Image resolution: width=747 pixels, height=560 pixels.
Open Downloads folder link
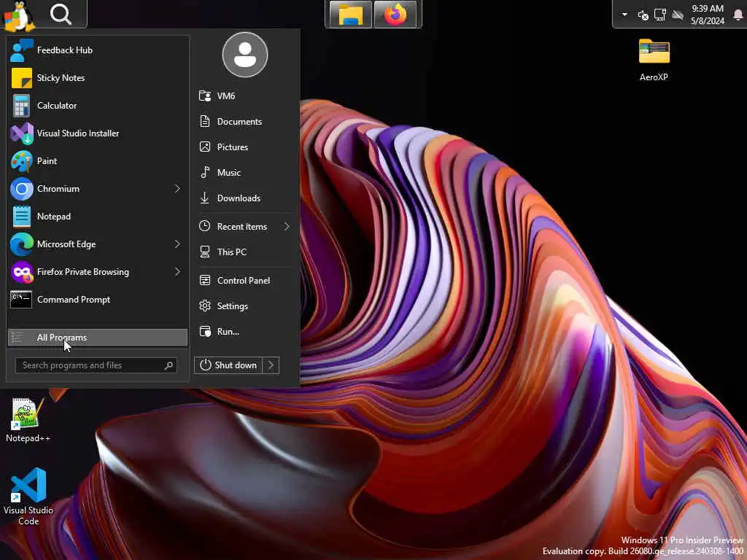[x=244, y=198]
